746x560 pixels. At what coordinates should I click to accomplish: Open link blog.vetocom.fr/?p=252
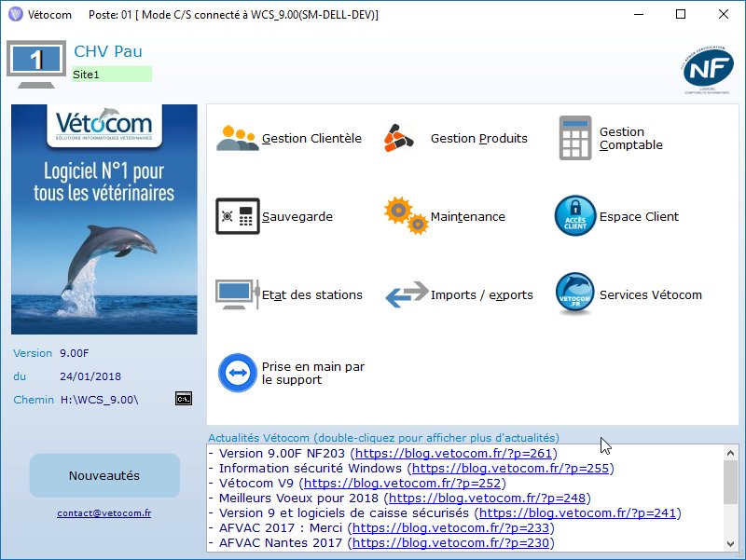403,483
